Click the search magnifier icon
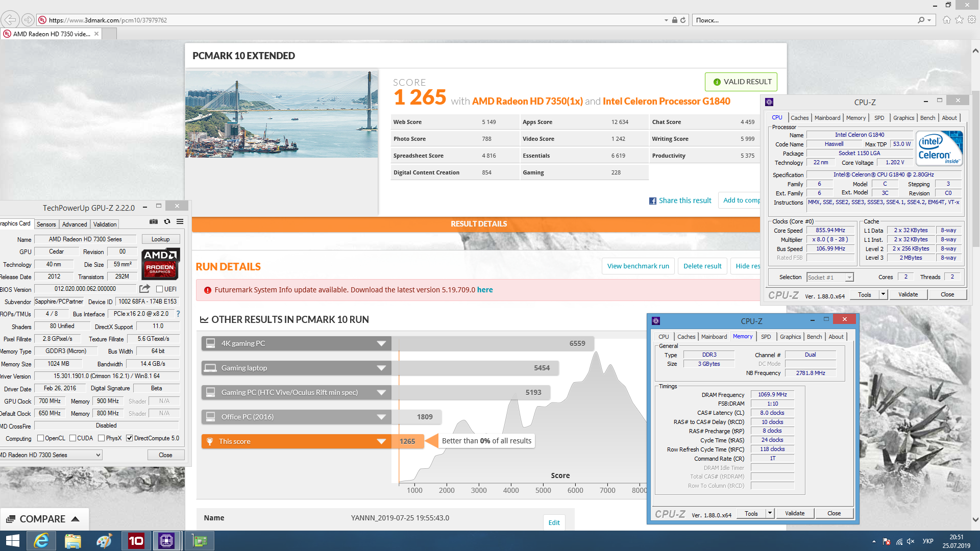This screenshot has height=551, width=980. 921,20
